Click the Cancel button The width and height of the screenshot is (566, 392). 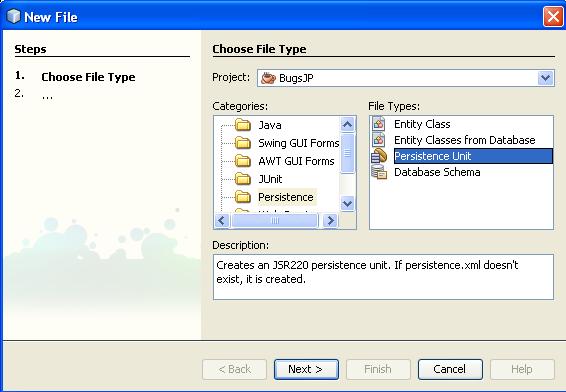click(450, 369)
